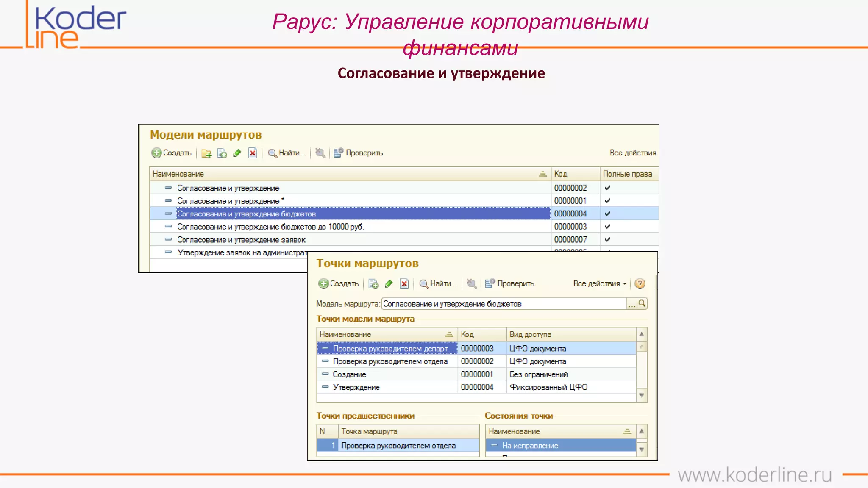This screenshot has height=488, width=868.
Task: Select predecessor row Проверка руководителем отдела
Action: 398,446
